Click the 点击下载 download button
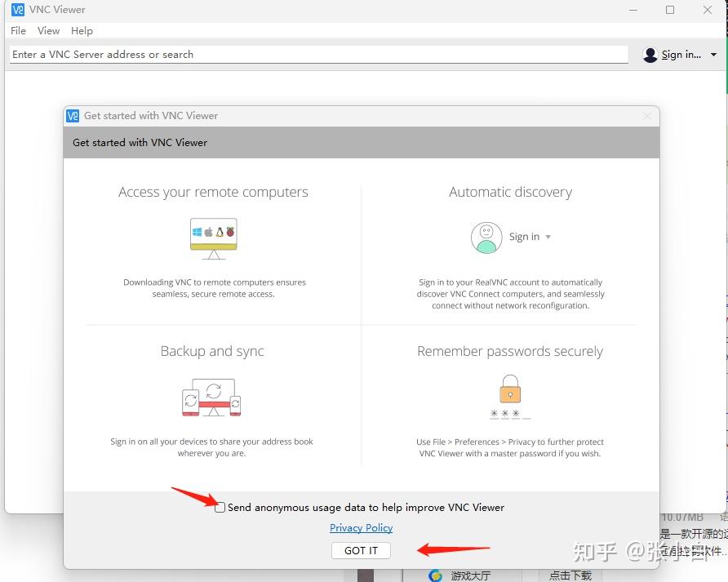 (x=570, y=575)
